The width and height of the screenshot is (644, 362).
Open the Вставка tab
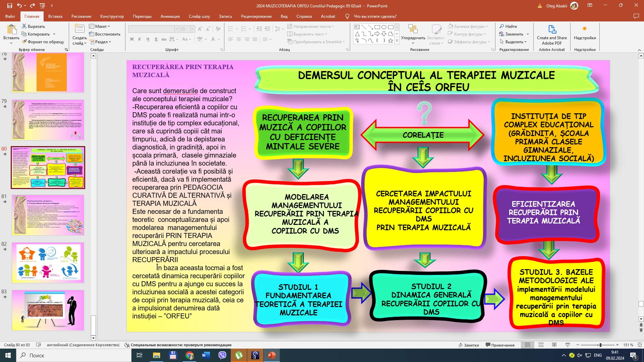click(x=55, y=16)
